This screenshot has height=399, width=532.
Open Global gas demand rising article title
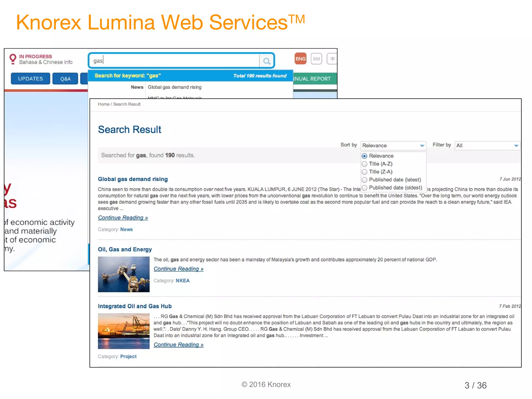point(133,179)
